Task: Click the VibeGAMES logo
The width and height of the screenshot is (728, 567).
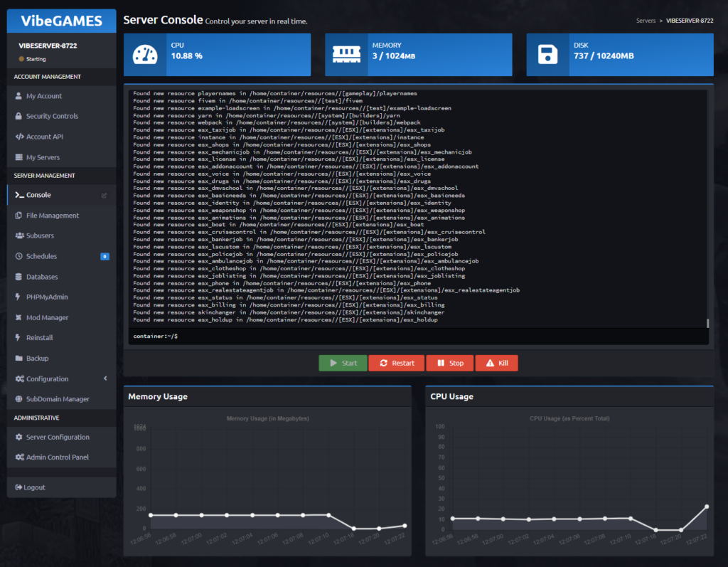Action: pos(61,21)
